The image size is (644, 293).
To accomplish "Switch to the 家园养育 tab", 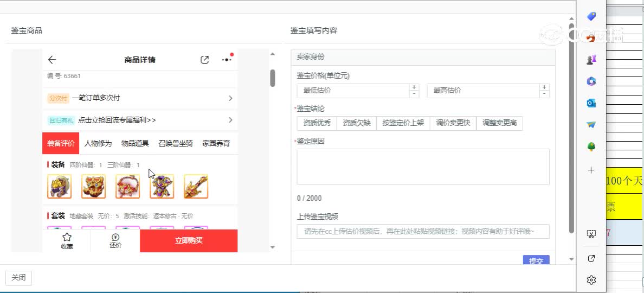I will pyautogui.click(x=216, y=143).
